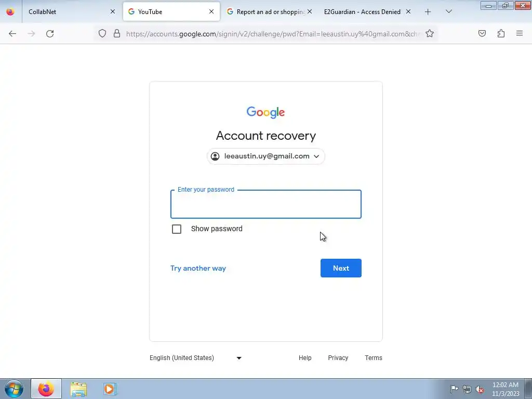Focus the Enter your password field
This screenshot has height=399, width=532.
point(266,204)
